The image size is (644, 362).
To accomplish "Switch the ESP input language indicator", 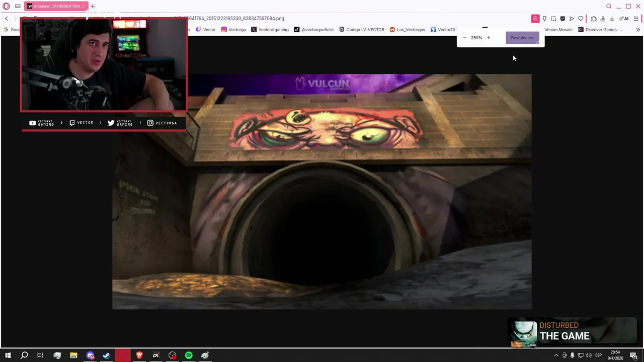I will click(599, 355).
